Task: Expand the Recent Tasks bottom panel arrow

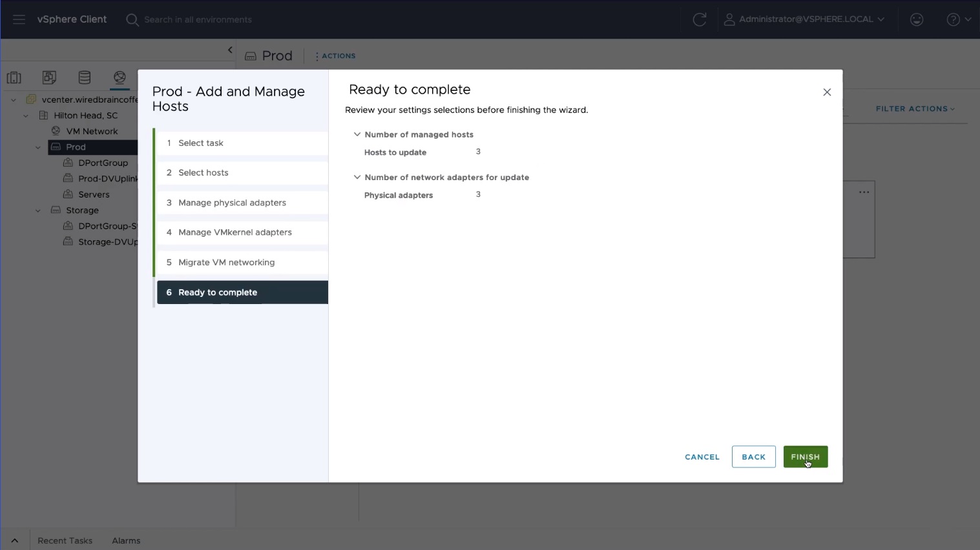Action: tap(15, 540)
